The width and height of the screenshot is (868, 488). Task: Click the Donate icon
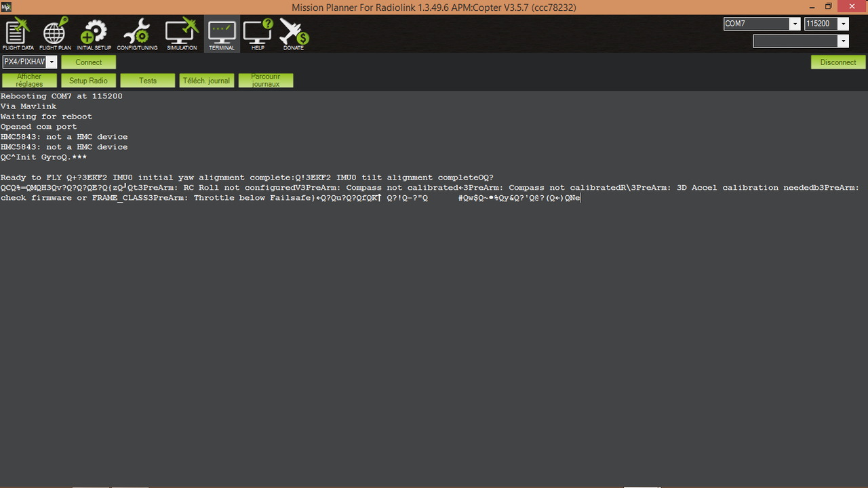(x=294, y=35)
